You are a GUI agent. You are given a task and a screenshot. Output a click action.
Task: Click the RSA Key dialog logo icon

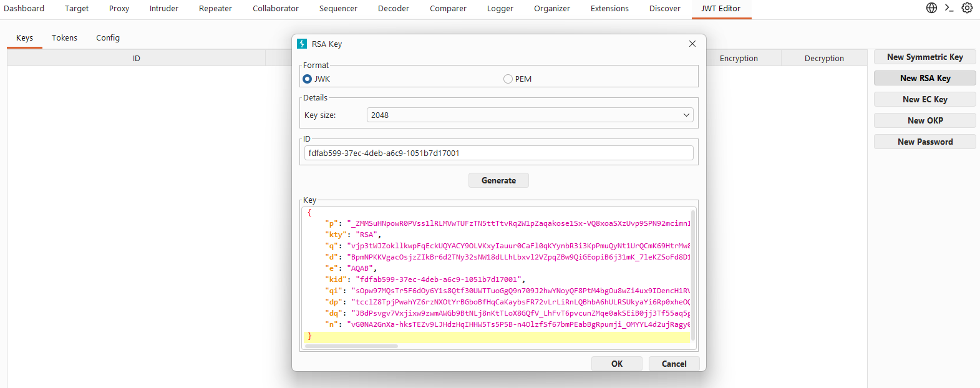pos(302,44)
